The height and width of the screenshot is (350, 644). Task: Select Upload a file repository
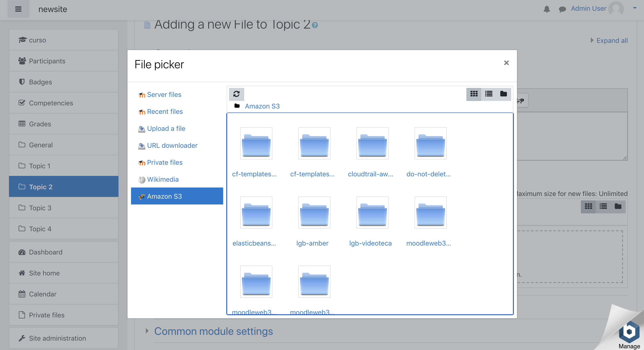point(166,129)
